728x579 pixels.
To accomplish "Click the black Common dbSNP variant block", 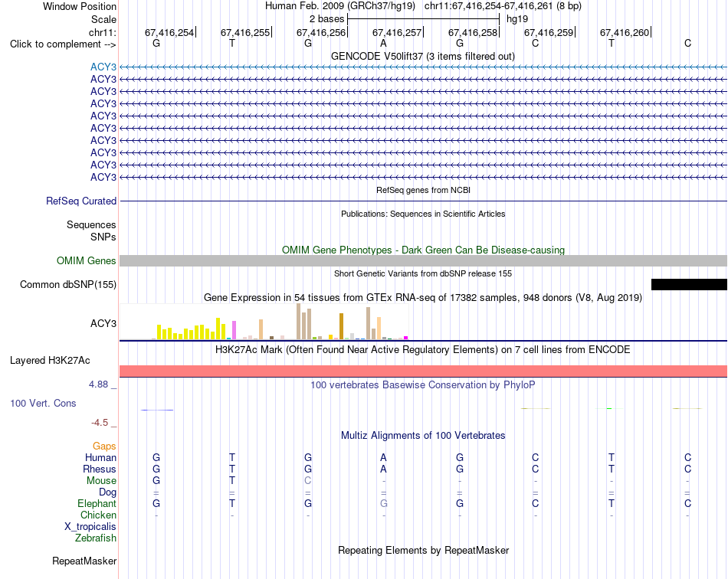I will point(689,284).
